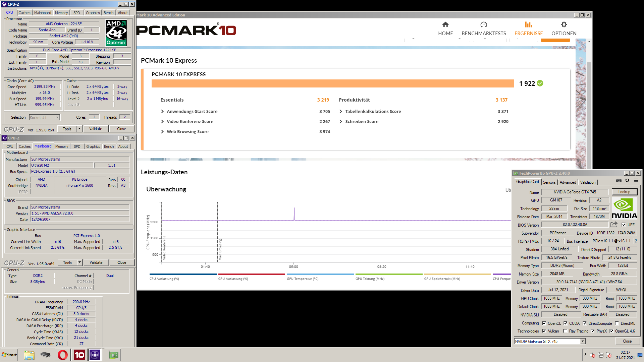Click Close button at bottom of GPU-Z
644x362 pixels.
627,341
